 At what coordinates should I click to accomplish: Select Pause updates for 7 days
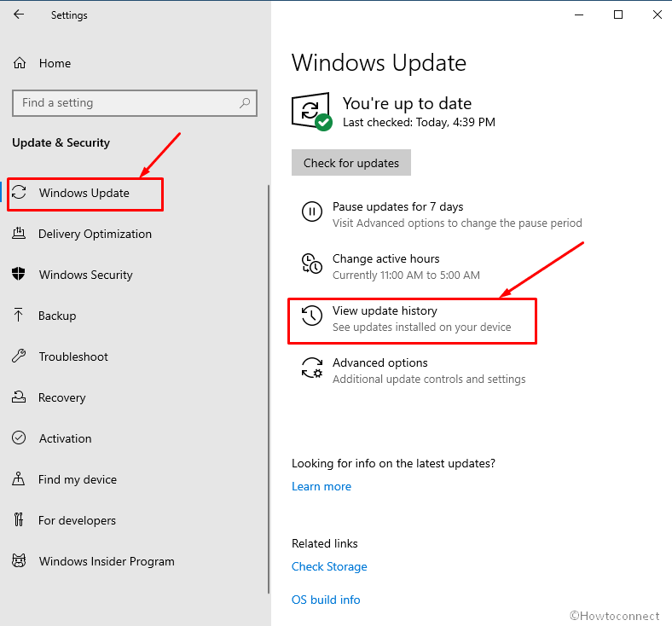click(442, 215)
